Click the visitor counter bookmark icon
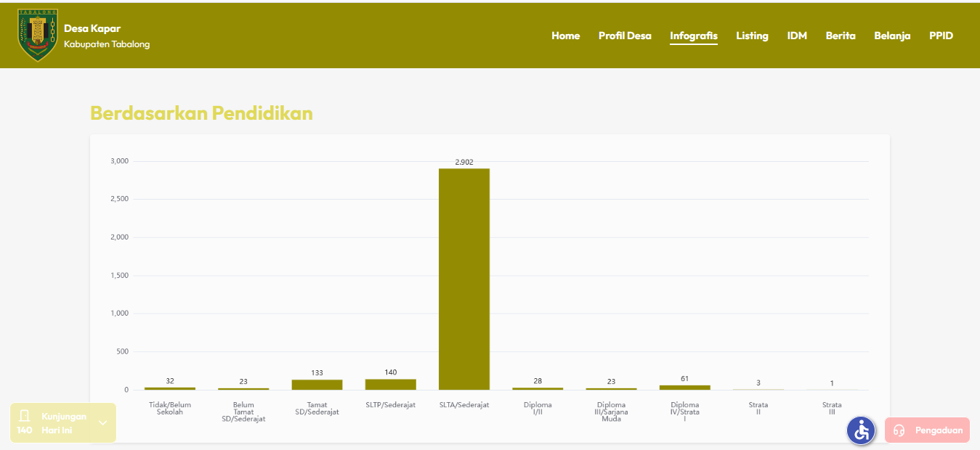 [25, 416]
